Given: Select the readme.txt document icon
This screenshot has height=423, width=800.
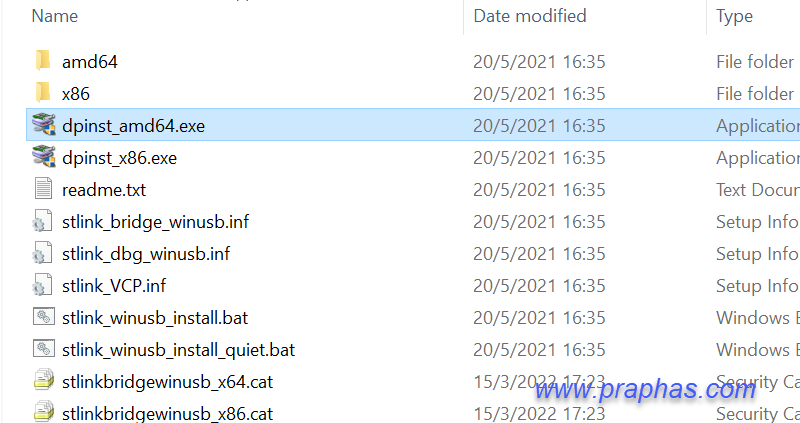Looking at the screenshot, I should coord(43,189).
